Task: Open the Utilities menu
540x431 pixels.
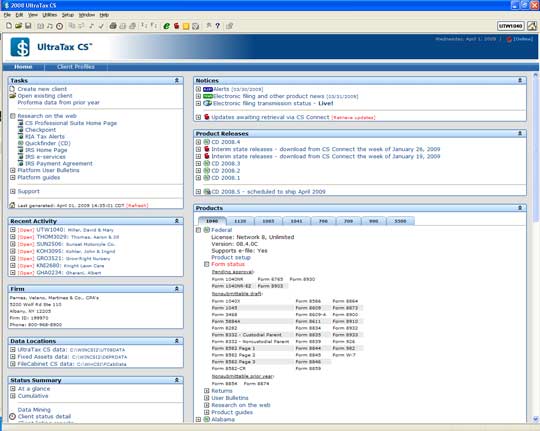Action: tap(50, 15)
